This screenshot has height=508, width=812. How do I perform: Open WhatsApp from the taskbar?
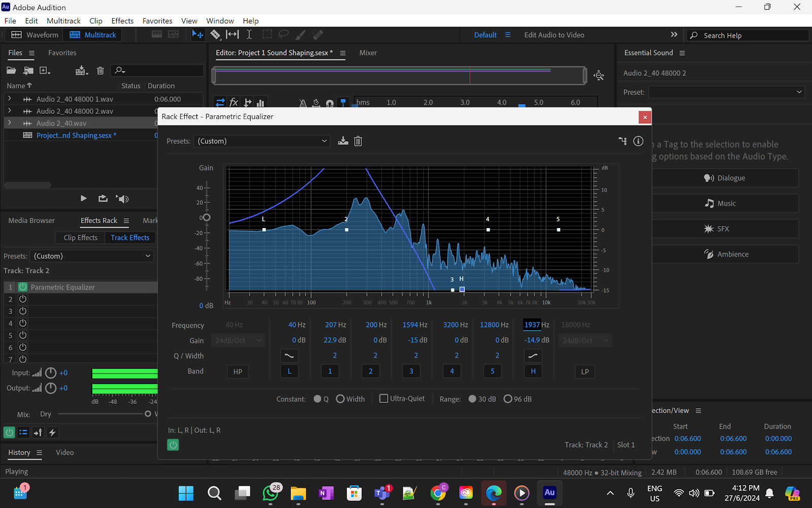pos(271,493)
